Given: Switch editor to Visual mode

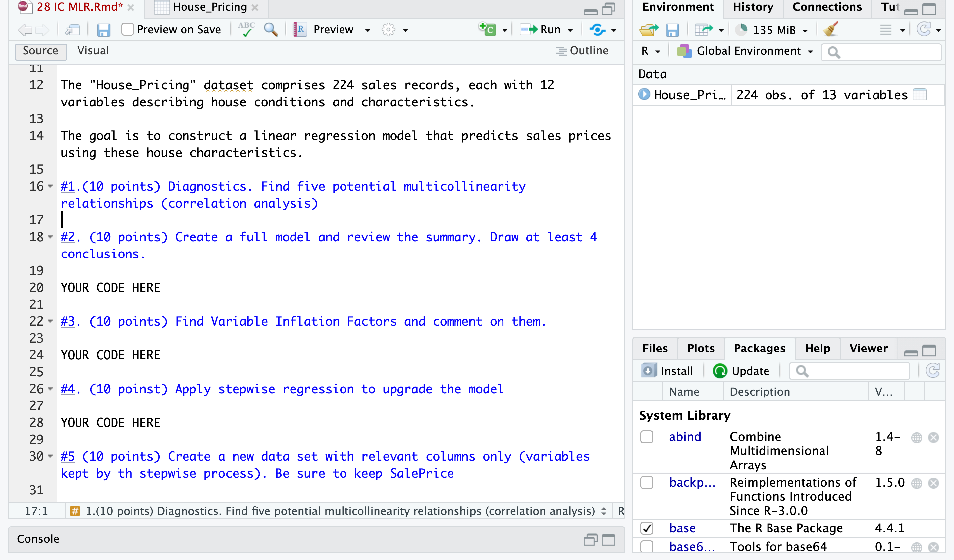Looking at the screenshot, I should (x=93, y=51).
